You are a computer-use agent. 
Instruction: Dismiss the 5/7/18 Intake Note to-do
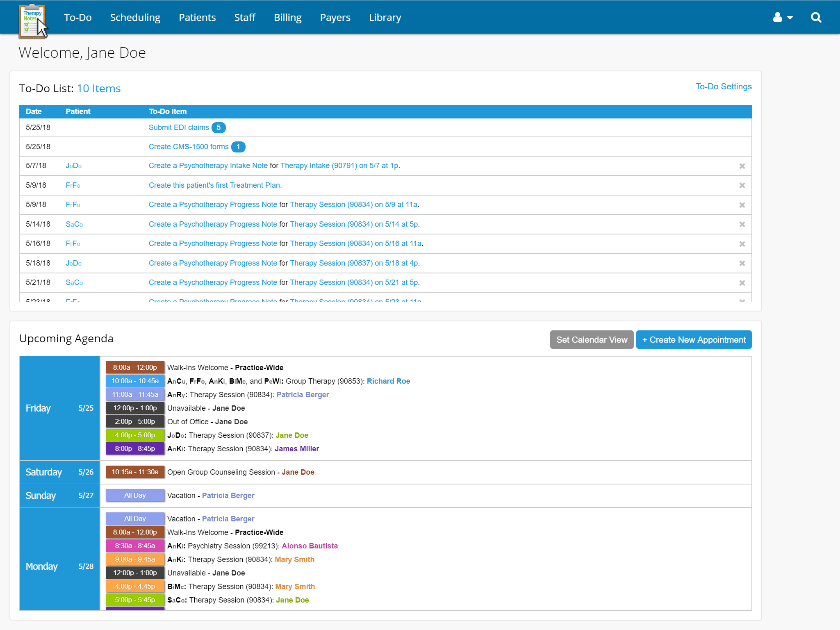(x=742, y=166)
